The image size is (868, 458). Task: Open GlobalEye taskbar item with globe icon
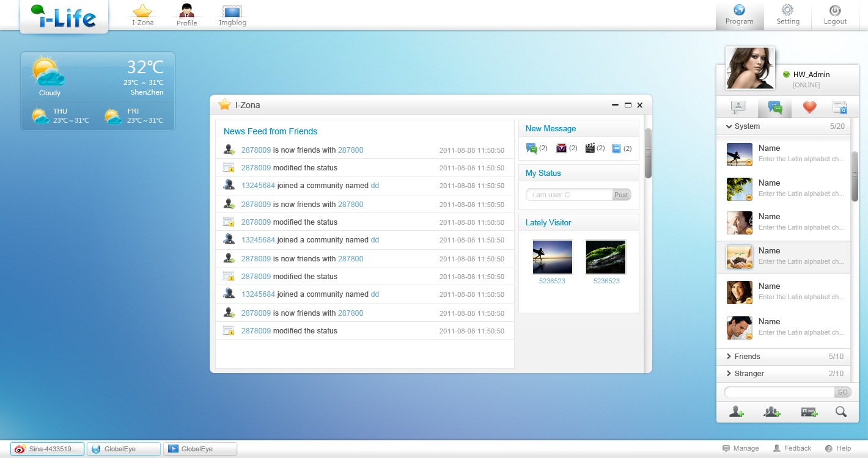(x=124, y=449)
